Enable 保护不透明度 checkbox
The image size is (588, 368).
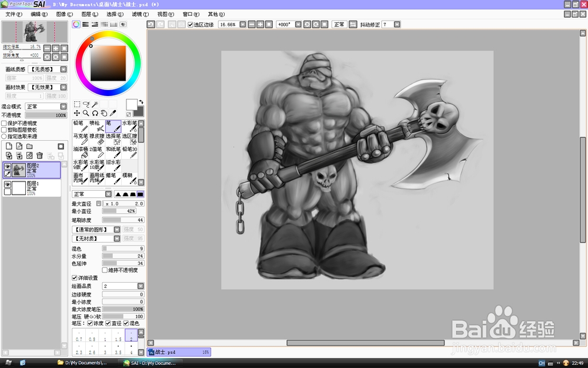(4, 123)
